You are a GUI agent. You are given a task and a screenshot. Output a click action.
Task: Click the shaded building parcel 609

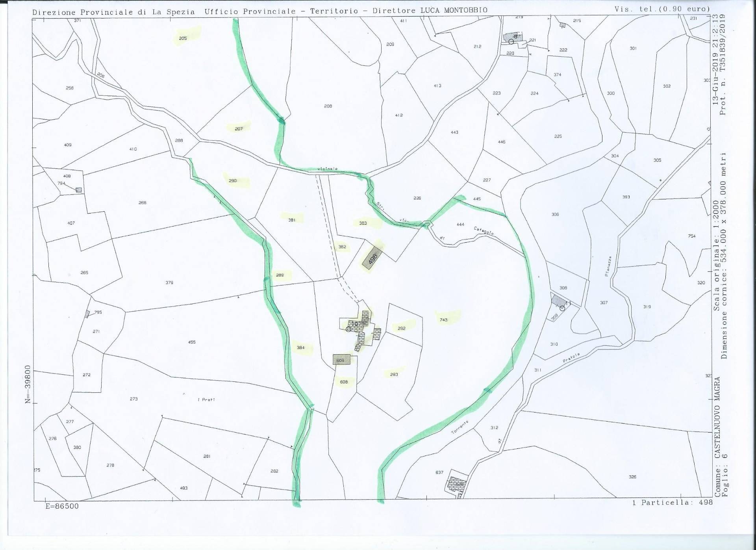click(341, 360)
